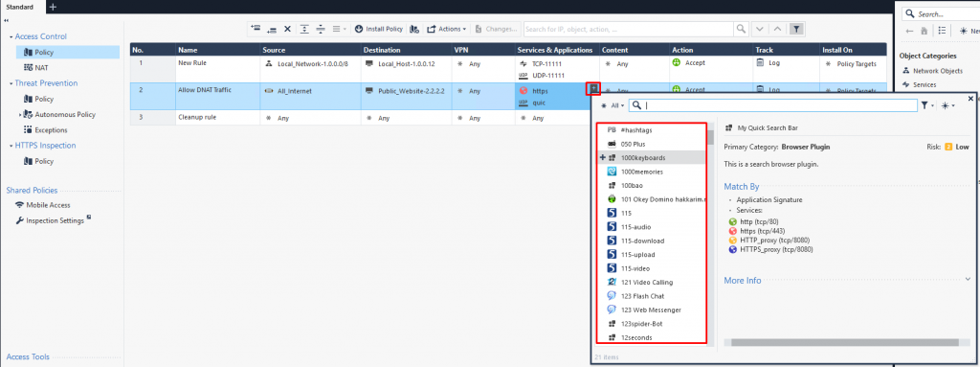This screenshot has height=367, width=980.
Task: Click Install Policy
Action: pos(379,29)
